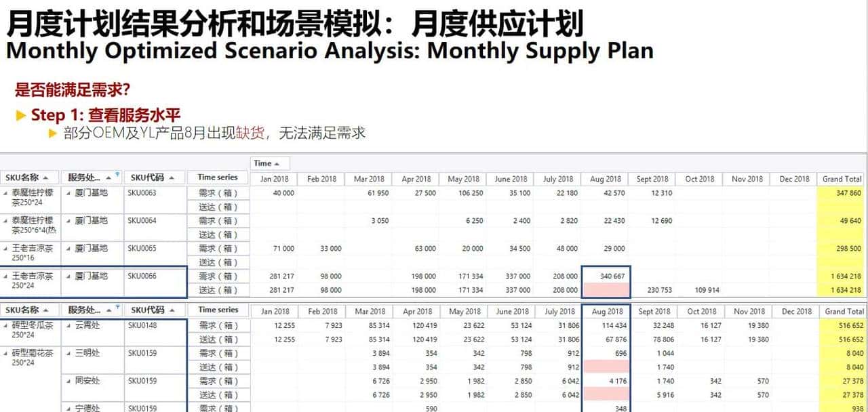868x412 pixels.
Task: Click the 需求（箱）label for SKU0148
Action: tap(218, 325)
